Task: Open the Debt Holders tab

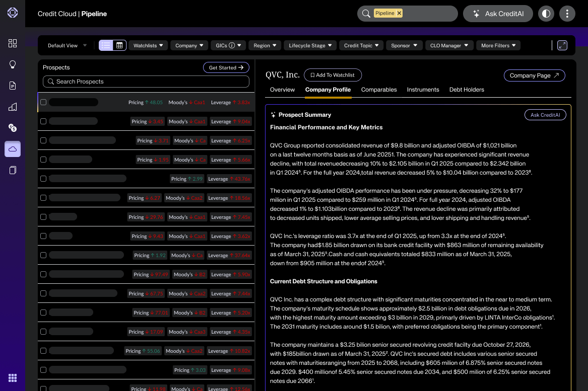Action: [467, 90]
